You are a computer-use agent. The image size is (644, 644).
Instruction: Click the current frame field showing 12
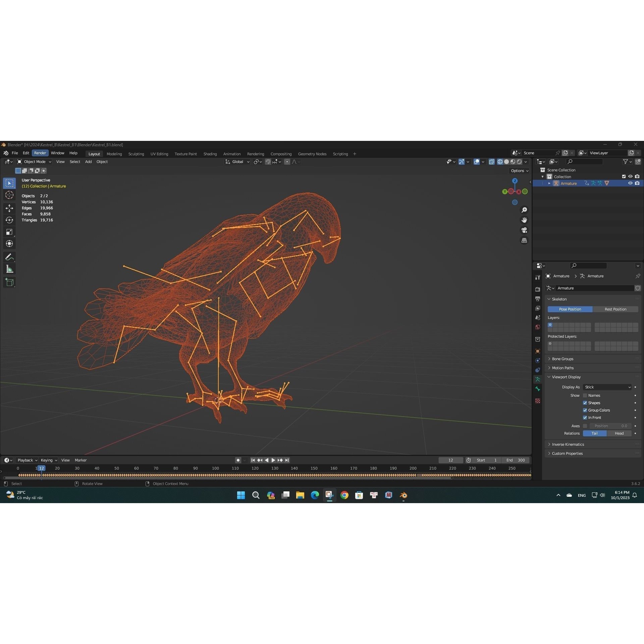[451, 460]
